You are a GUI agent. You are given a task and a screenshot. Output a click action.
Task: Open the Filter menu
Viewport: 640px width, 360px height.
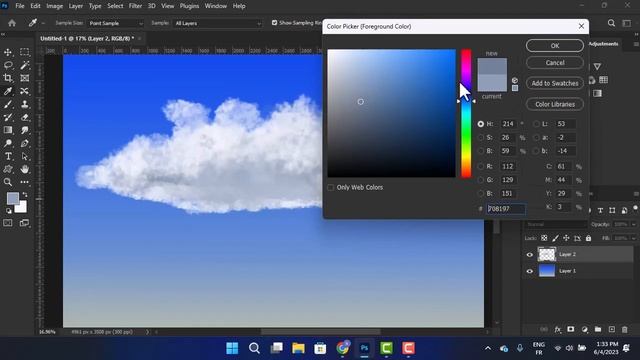coord(135,6)
